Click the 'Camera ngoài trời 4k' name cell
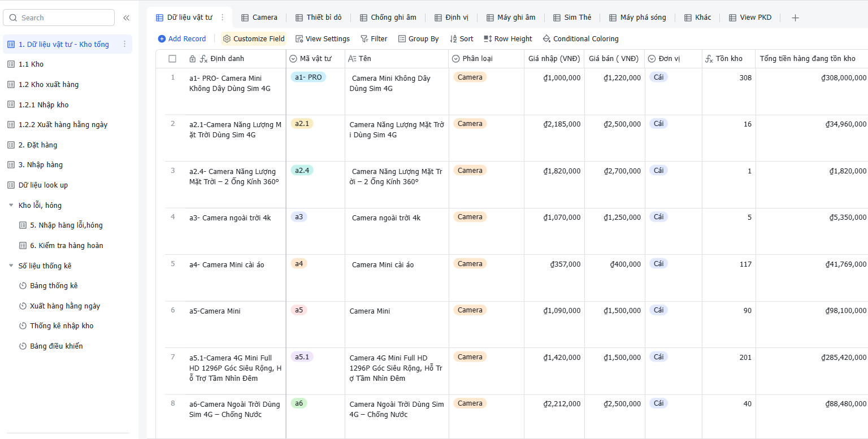This screenshot has width=868, height=439. pos(397,231)
